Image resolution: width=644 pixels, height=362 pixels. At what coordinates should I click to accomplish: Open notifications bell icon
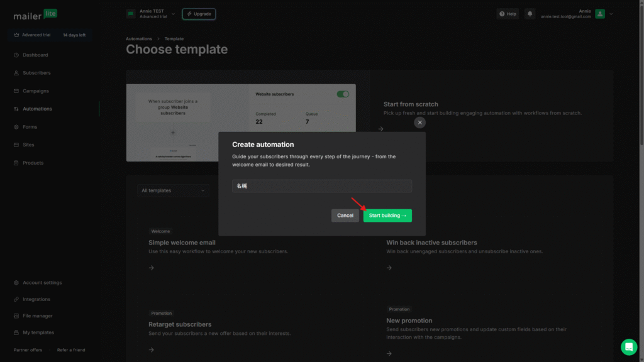[530, 14]
